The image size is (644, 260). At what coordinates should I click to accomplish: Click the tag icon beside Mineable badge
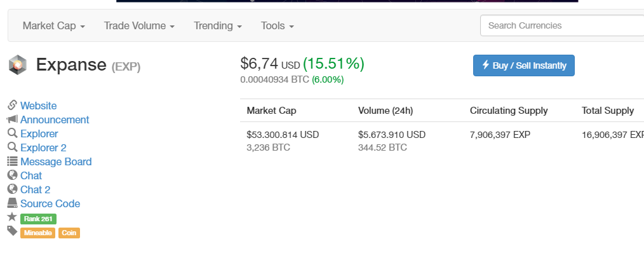pyautogui.click(x=12, y=231)
